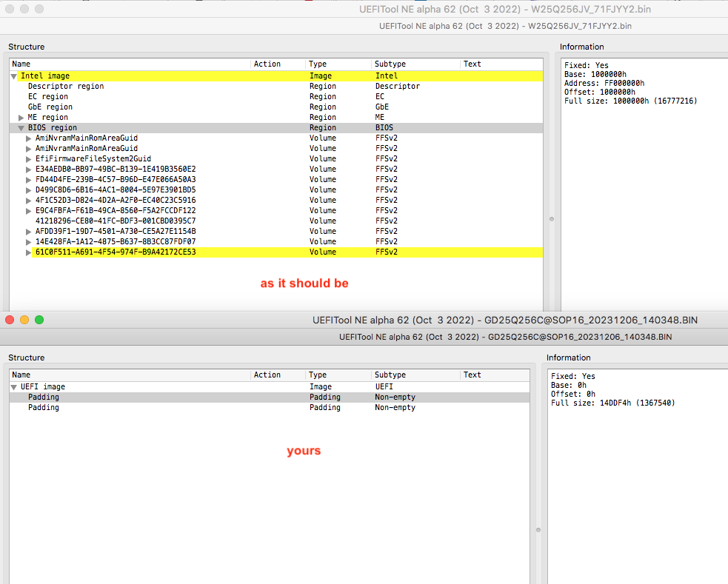Viewport: 728px width, 584px height.
Task: Click Action column header in upper window
Action: tap(278, 64)
